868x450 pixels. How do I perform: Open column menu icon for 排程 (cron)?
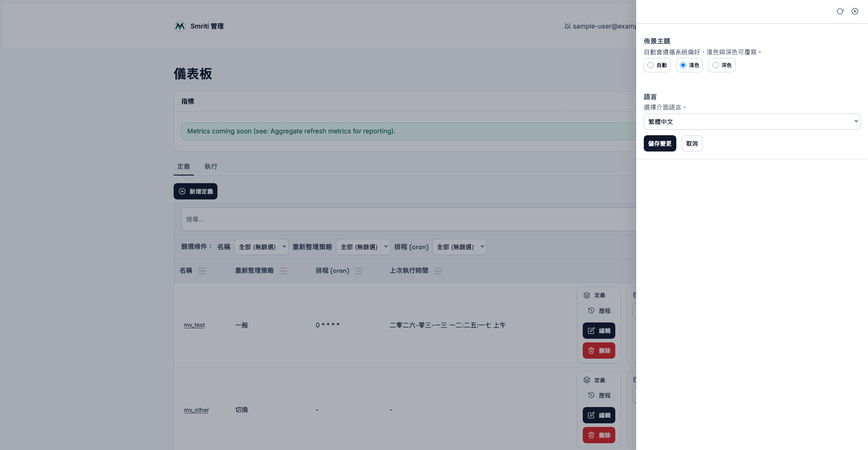click(x=359, y=271)
